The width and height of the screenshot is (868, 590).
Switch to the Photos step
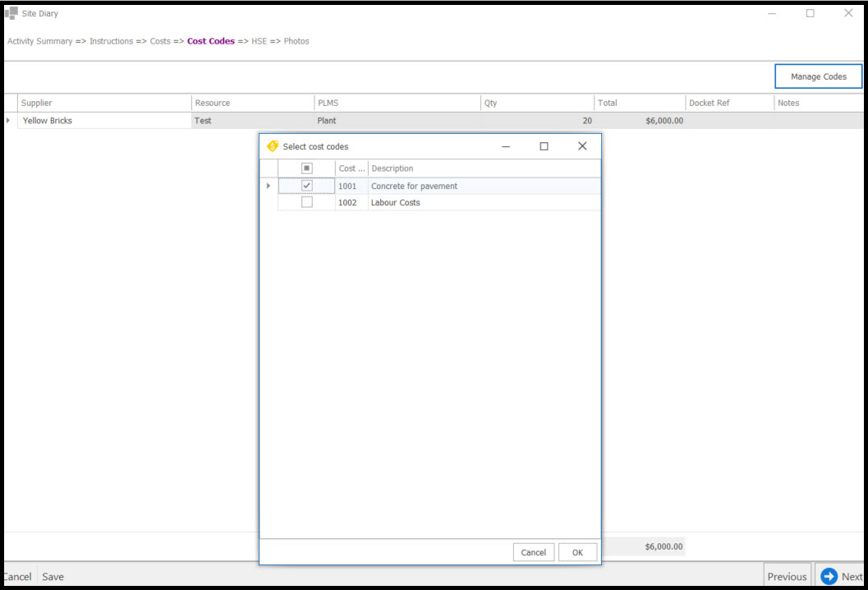click(x=296, y=41)
